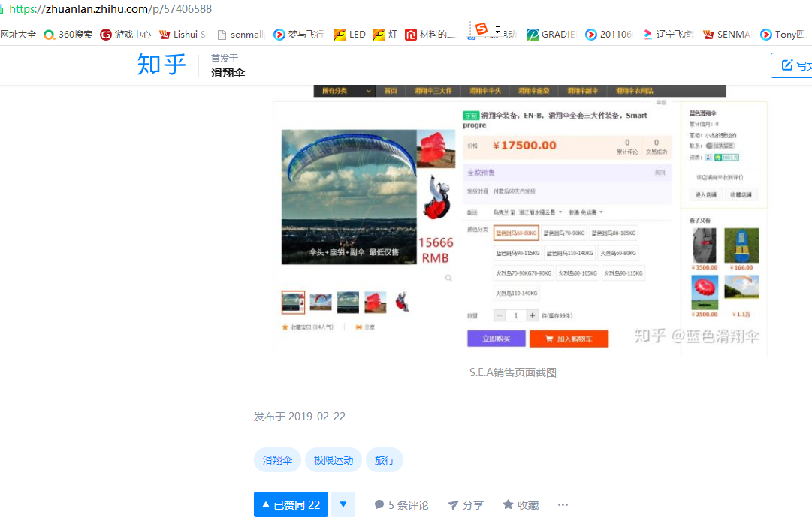Click the publish date 发布于 2019-02-22
Image resolution: width=812 pixels, height=524 pixels.
point(299,417)
